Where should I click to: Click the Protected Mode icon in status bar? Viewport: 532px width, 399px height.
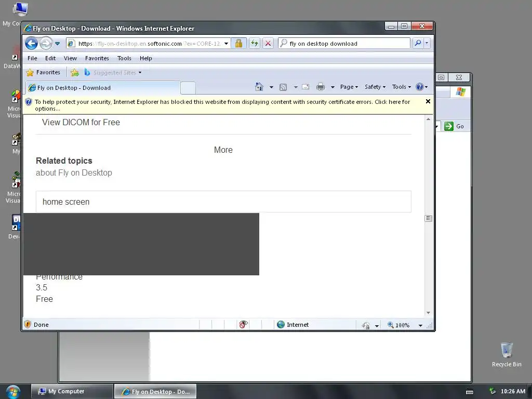tap(366, 325)
